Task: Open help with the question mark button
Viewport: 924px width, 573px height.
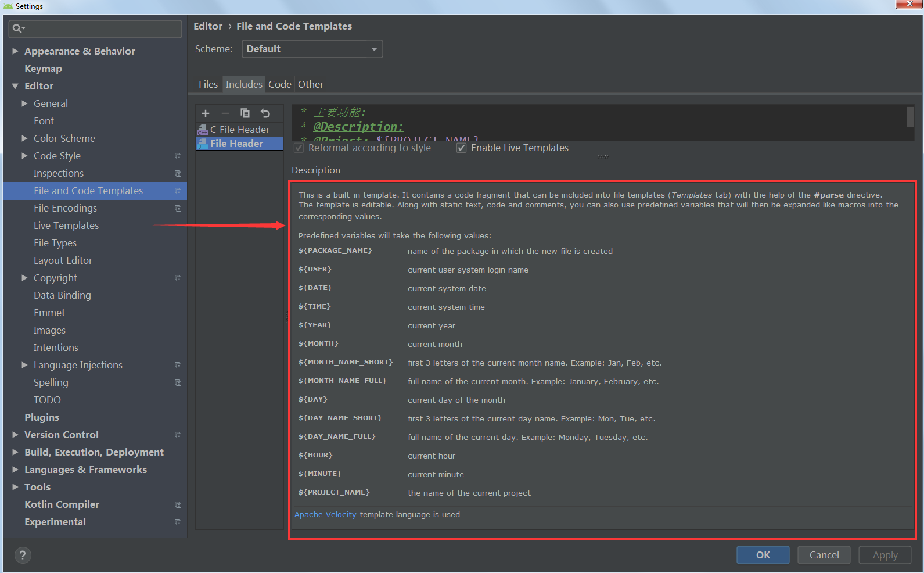Action: (x=23, y=555)
